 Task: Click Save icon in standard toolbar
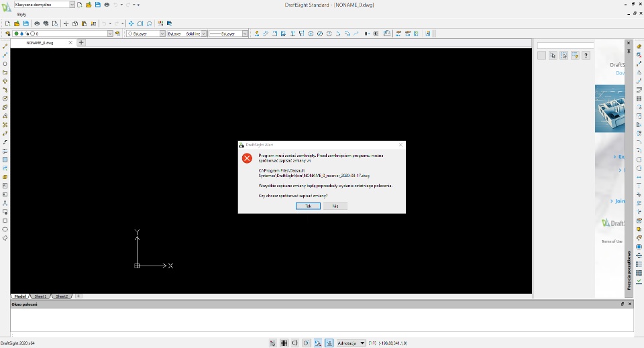[26, 23]
